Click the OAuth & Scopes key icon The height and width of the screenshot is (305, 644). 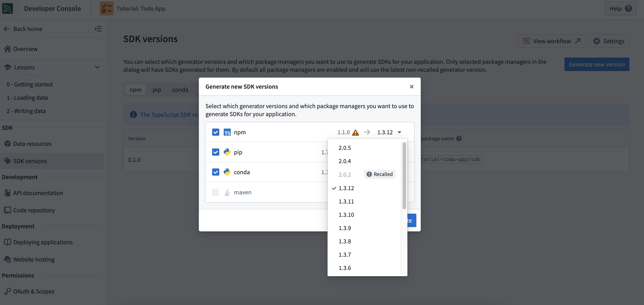[x=7, y=291]
